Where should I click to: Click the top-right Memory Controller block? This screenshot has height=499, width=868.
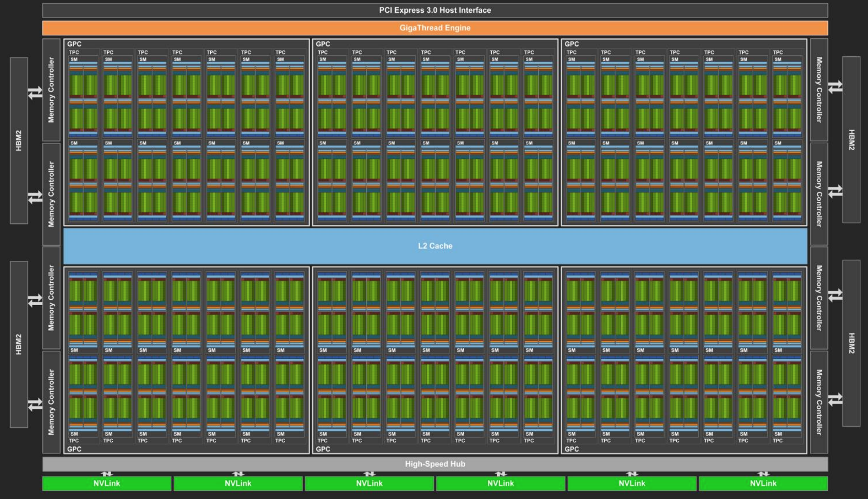pos(819,90)
